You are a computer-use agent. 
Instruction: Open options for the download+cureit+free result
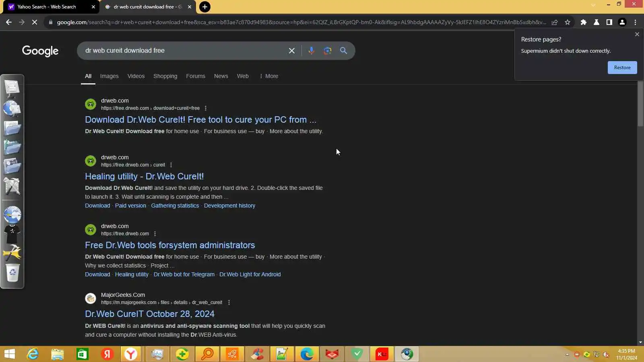click(206, 108)
